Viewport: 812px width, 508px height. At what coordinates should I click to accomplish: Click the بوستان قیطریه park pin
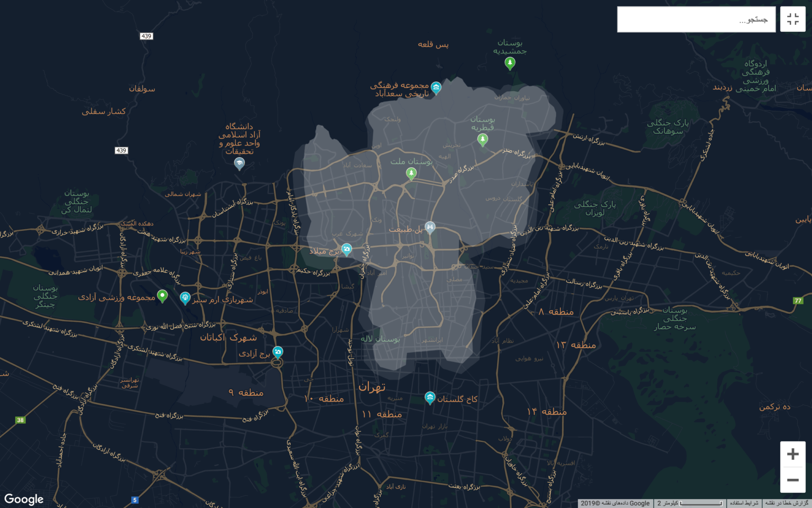482,140
